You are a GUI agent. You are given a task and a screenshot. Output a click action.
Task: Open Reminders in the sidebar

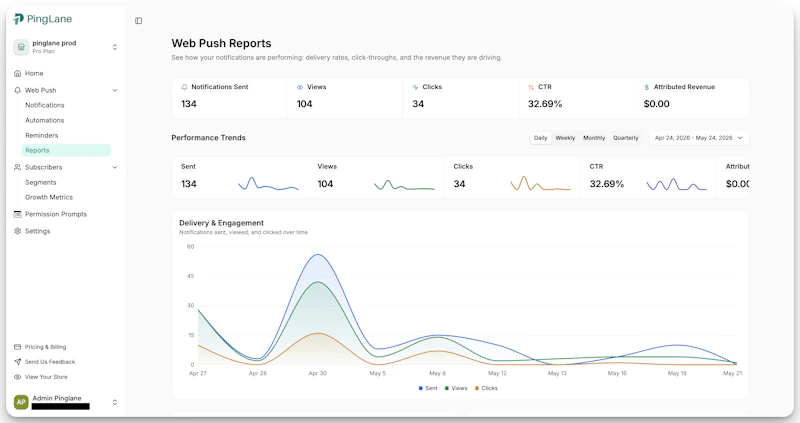[x=42, y=136]
